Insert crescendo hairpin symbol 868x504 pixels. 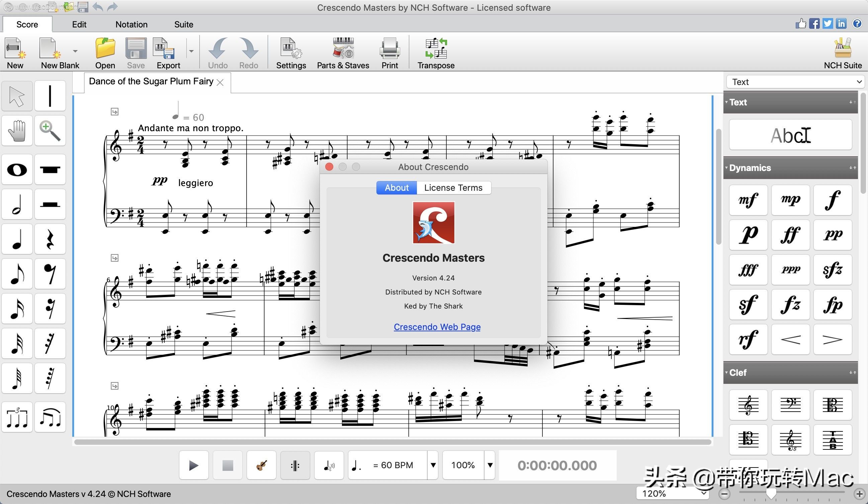coord(790,339)
